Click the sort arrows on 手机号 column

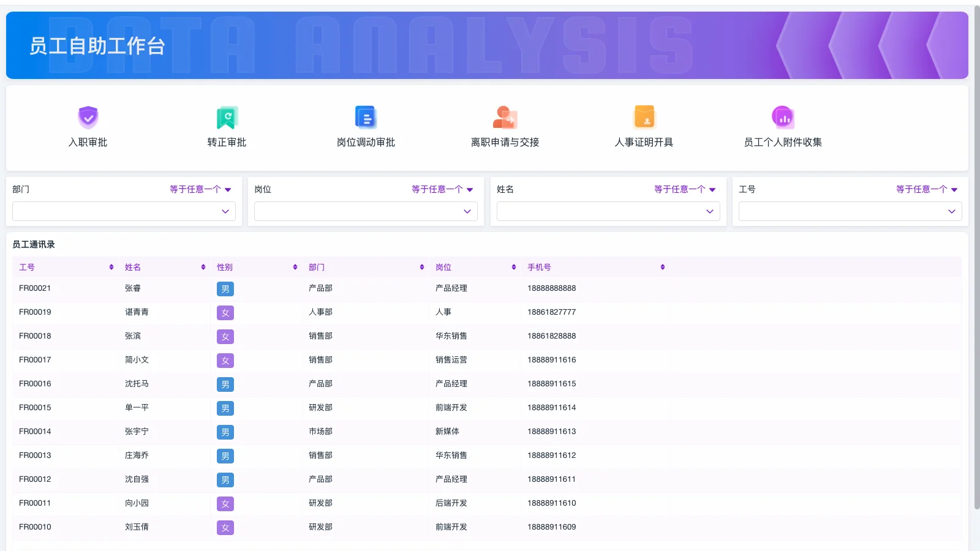point(662,267)
